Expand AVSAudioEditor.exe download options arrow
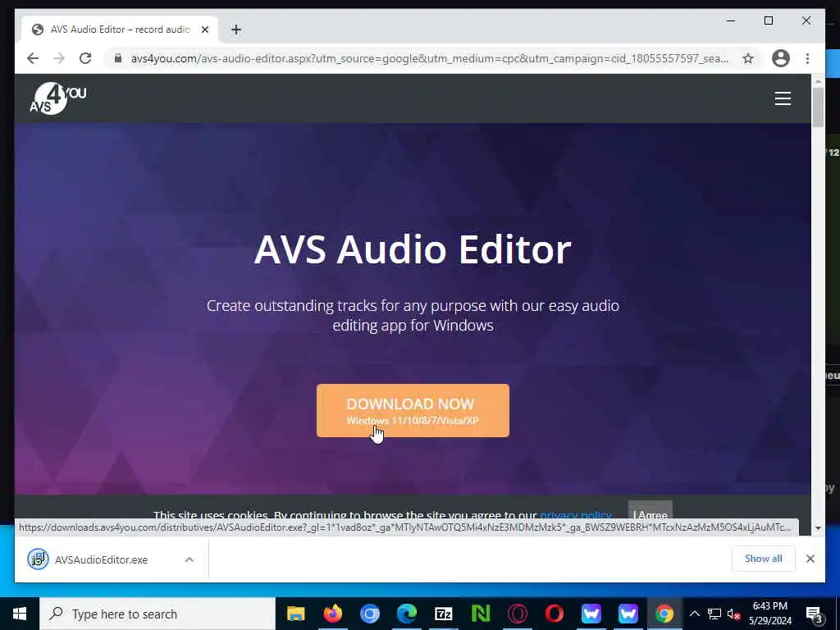Image resolution: width=840 pixels, height=630 pixels. pyautogui.click(x=189, y=559)
